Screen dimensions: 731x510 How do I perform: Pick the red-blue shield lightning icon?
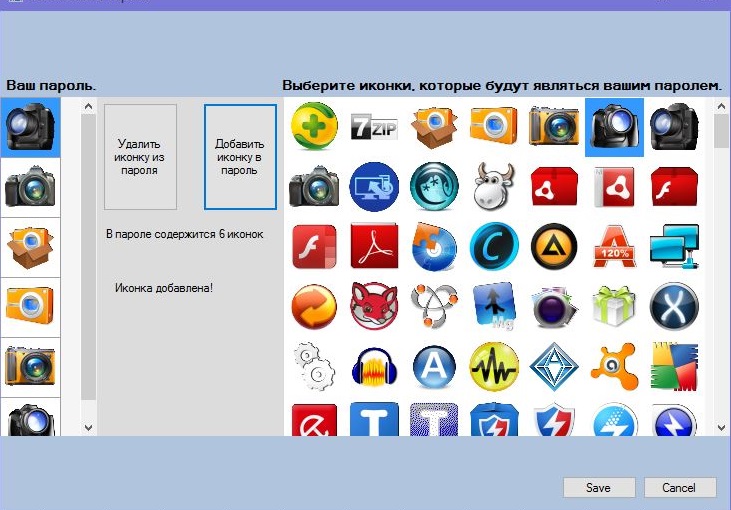click(x=554, y=420)
